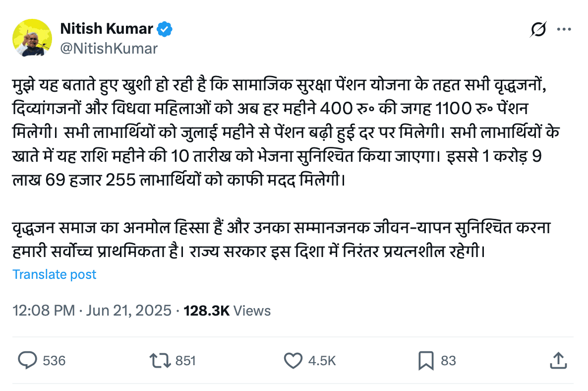Click the share upload icon
Viewport: 588px width, 391px height.
click(559, 360)
